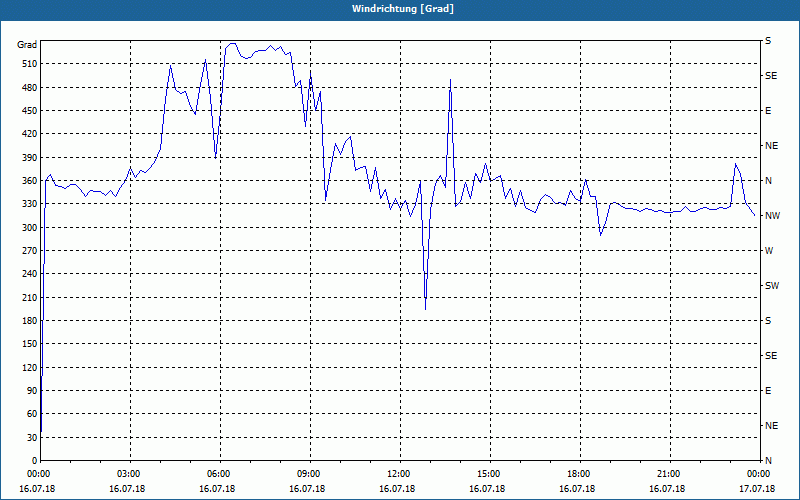Click the 16.07.18 date under 21:00

667,489
